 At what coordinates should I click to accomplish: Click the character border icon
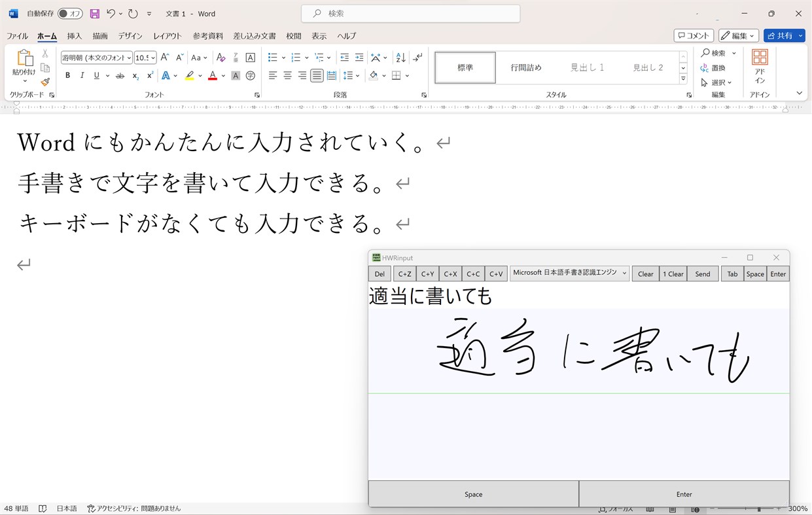click(250, 58)
